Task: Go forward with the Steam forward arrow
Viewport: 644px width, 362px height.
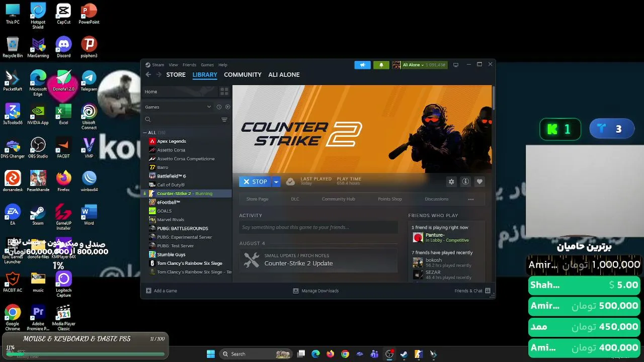Action: (158, 74)
